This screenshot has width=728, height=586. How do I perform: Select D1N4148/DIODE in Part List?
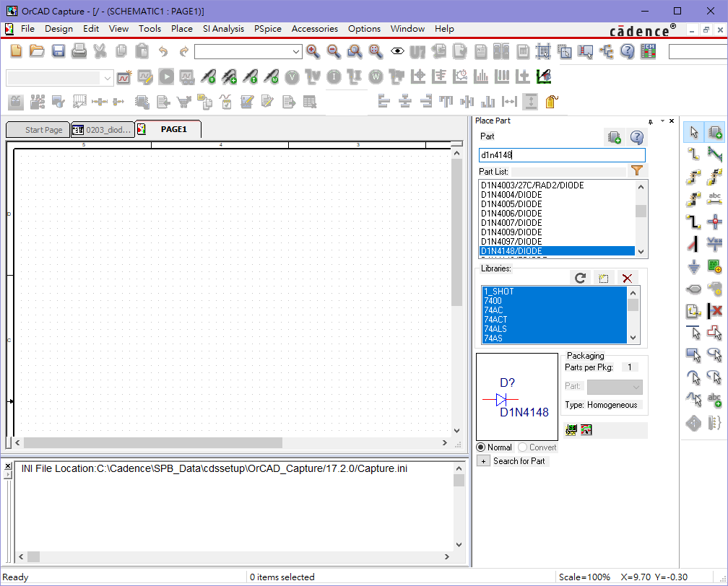click(557, 251)
